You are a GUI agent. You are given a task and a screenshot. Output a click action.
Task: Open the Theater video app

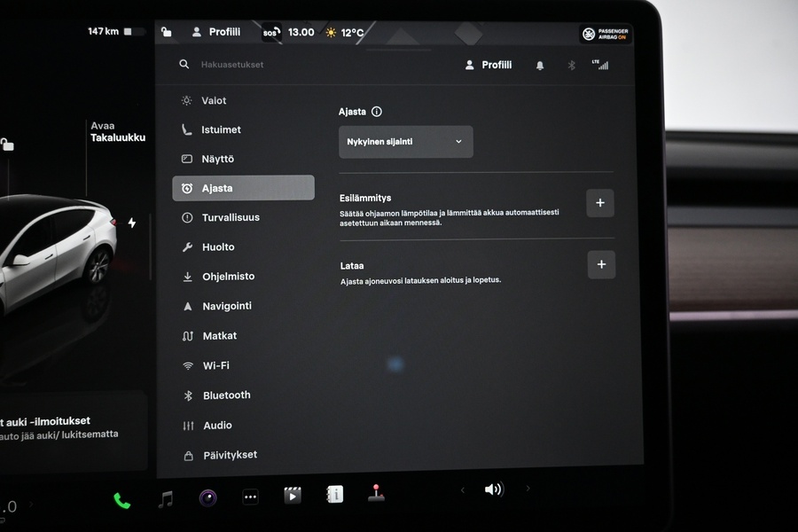[x=292, y=496]
